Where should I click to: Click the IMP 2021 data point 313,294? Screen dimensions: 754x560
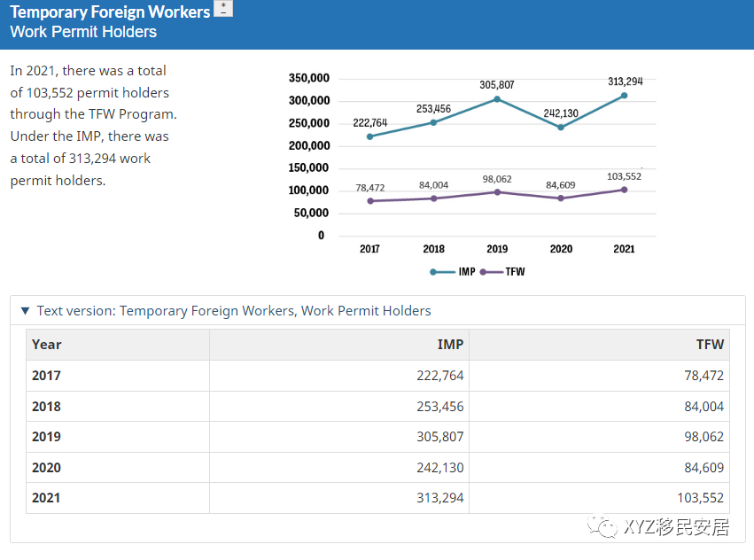(624, 96)
